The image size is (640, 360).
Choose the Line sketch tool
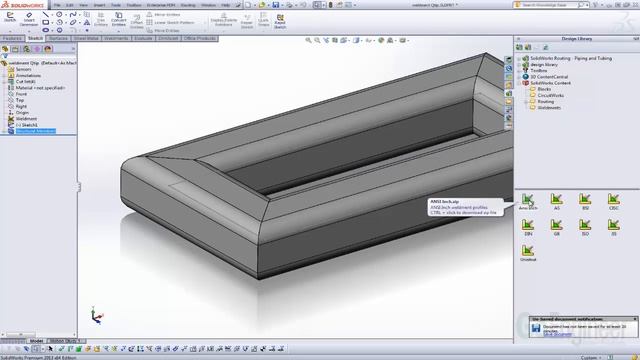tap(45, 14)
